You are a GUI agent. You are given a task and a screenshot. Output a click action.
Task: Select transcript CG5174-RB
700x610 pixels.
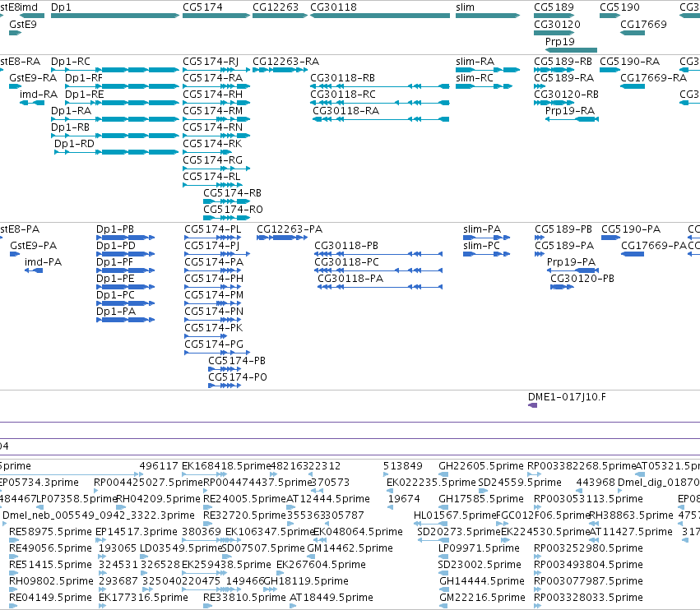tap(226, 201)
